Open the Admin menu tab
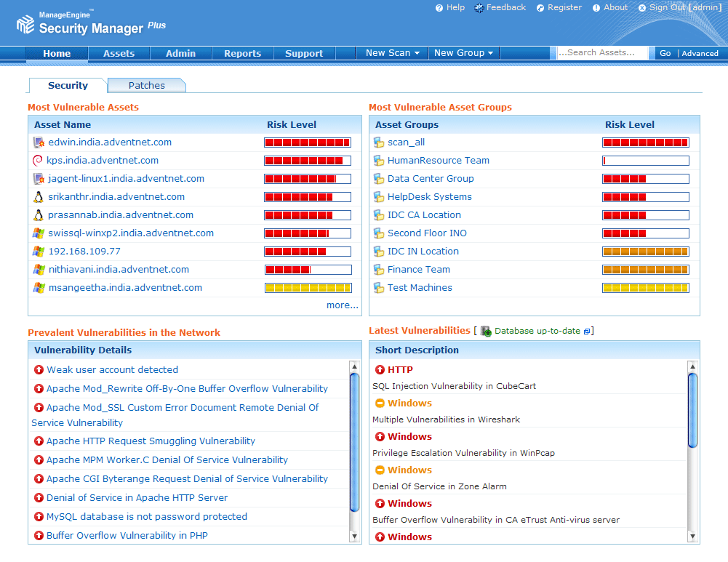Image resolution: width=728 pixels, height=562 pixels. [180, 53]
